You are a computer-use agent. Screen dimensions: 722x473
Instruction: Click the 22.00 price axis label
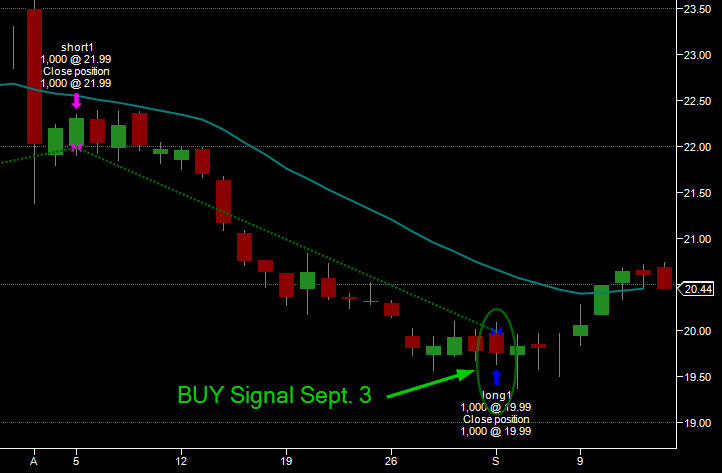697,147
